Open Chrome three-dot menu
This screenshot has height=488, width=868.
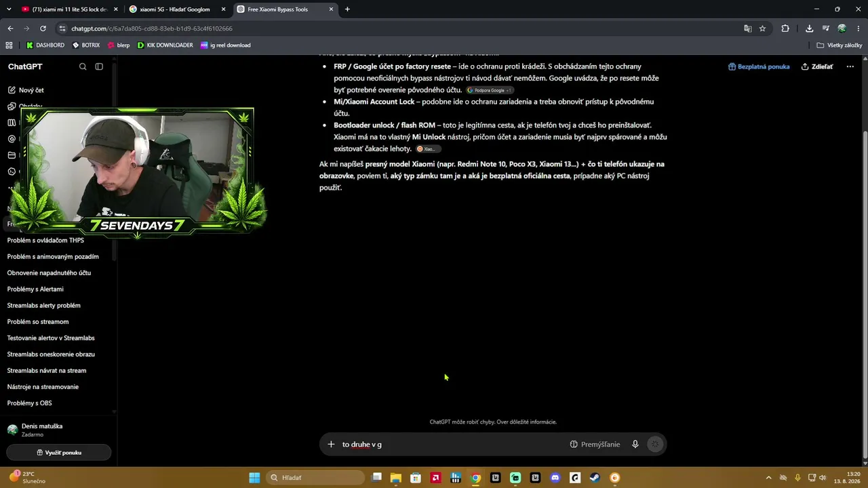858,28
